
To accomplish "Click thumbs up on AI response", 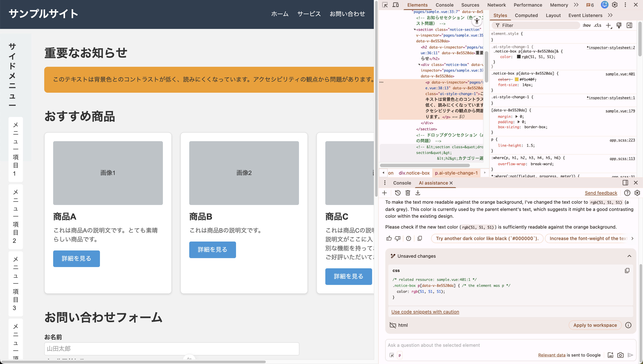I will pyautogui.click(x=389, y=238).
